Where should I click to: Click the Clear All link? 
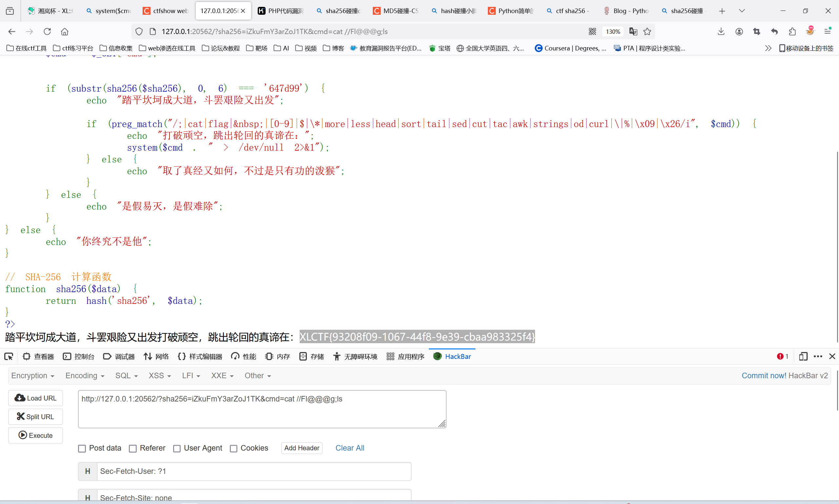pos(350,448)
